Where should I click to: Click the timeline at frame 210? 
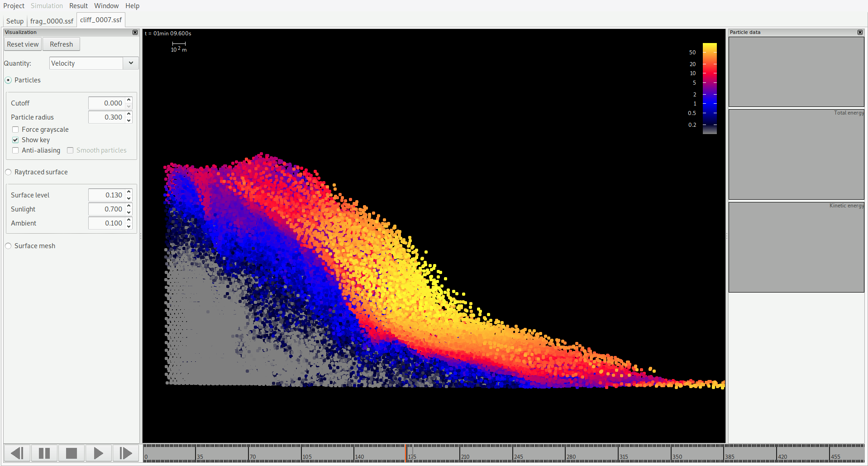click(x=460, y=453)
